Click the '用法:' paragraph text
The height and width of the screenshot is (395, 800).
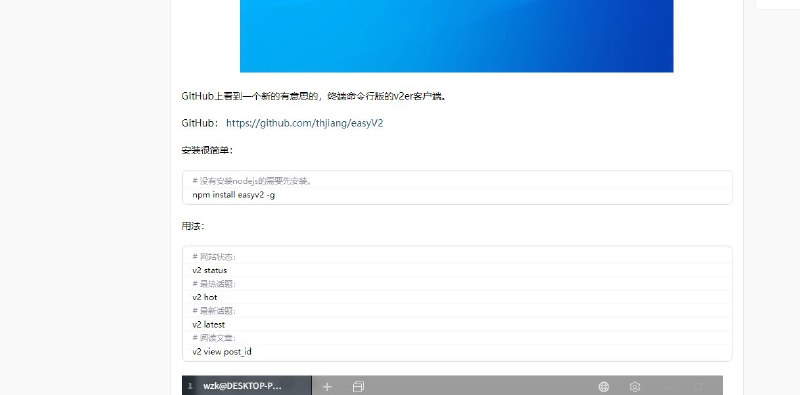(193, 226)
